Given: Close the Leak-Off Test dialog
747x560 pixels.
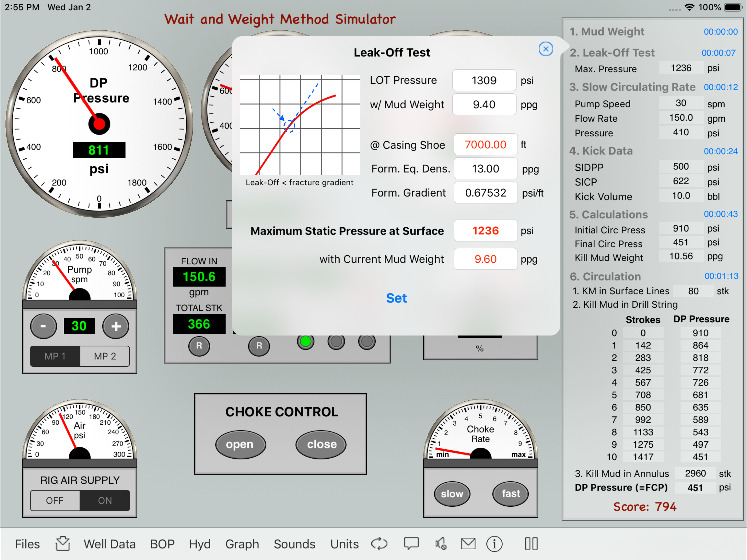Looking at the screenshot, I should pos(545,49).
